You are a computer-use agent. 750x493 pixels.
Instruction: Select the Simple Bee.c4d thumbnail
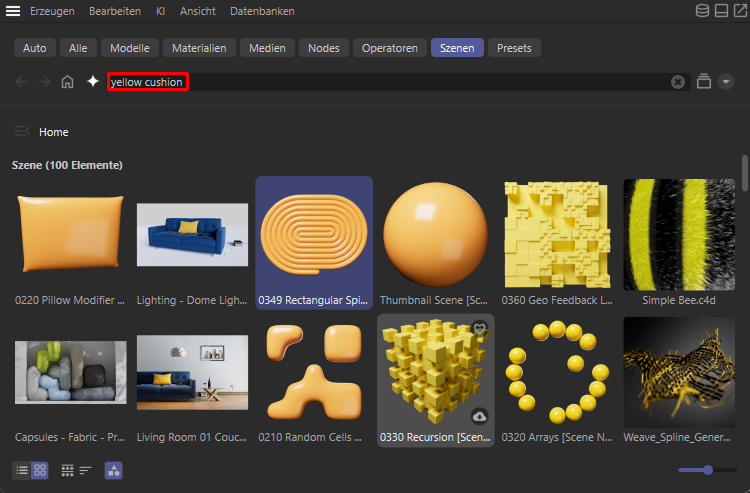coord(679,234)
